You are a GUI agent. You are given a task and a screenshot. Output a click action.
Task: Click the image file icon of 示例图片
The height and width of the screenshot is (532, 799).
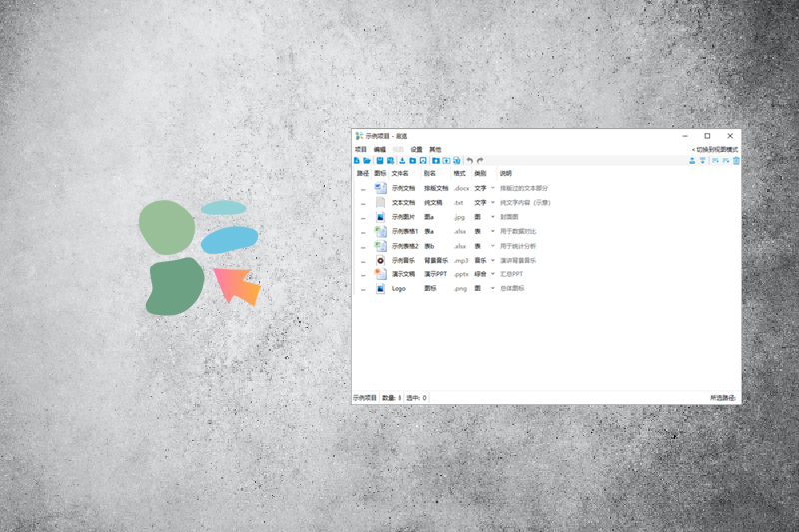coord(381,217)
